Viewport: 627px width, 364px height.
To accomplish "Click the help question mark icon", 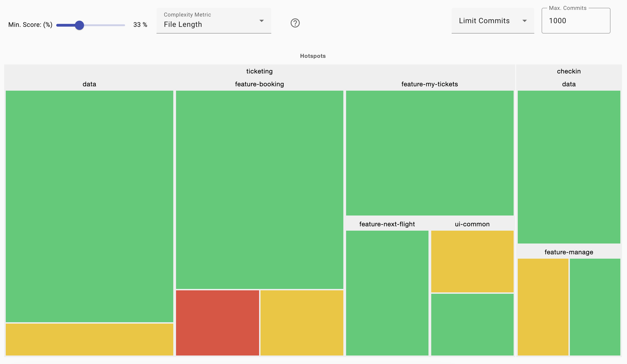I will point(295,23).
